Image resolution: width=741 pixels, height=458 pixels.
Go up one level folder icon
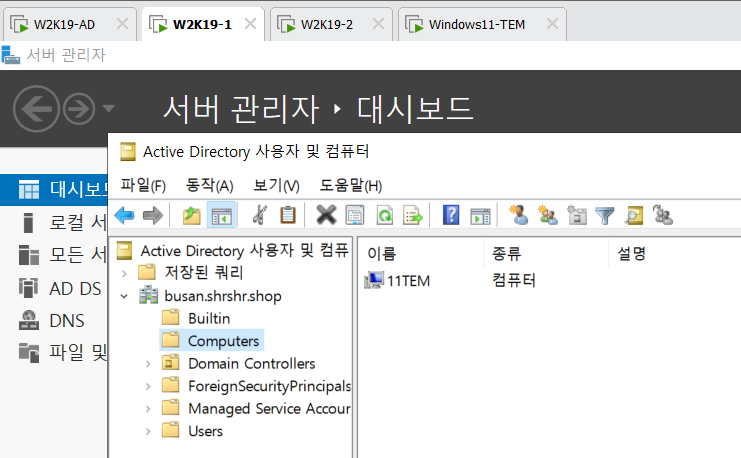pyautogui.click(x=192, y=216)
